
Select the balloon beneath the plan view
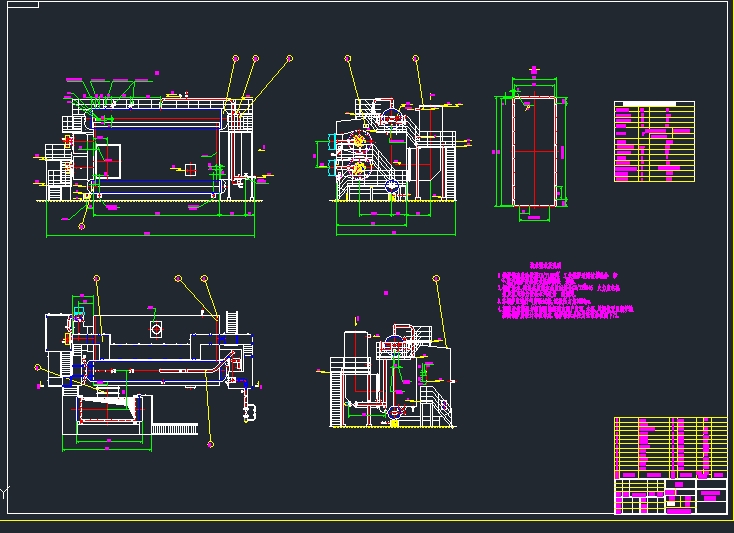tap(210, 441)
